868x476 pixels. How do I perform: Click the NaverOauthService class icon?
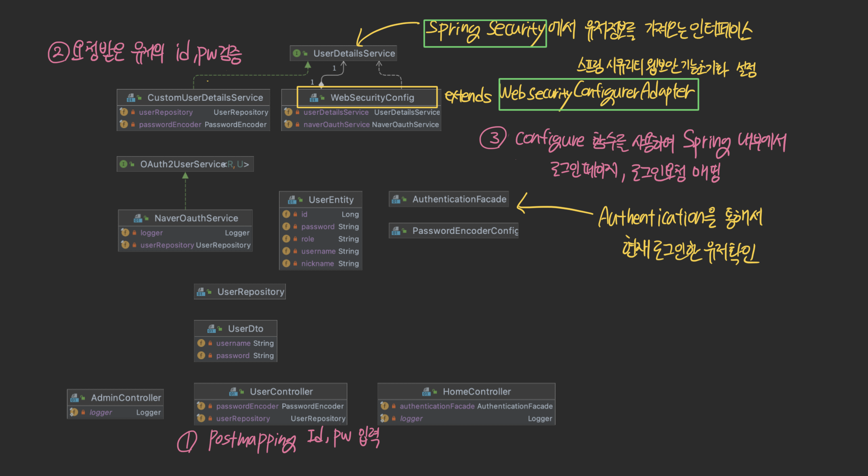pos(138,218)
